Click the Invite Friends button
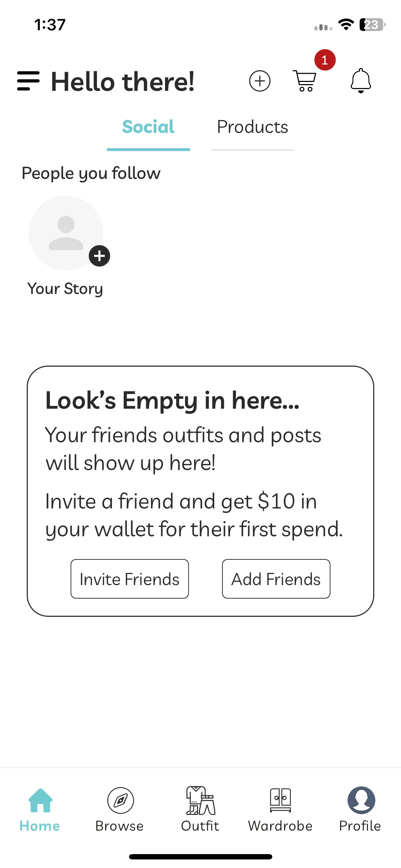Viewport: 401px width, 868px height. 130,579
